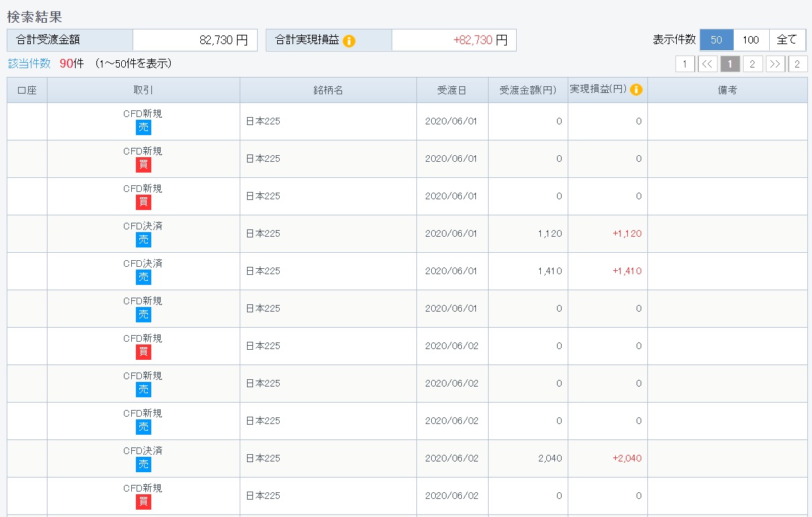Screen dimensions: 812x517
Task: Click blue 売 badge in the +1,410 row
Action: [x=144, y=277]
